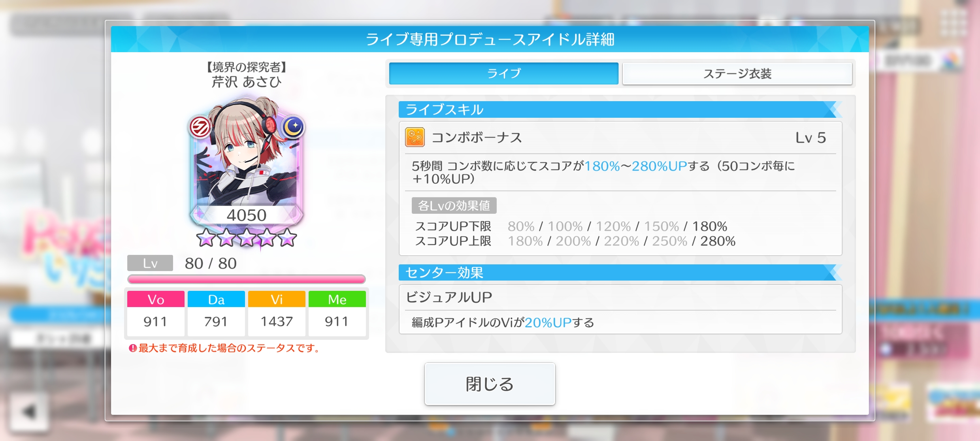Screen dimensions: 980x441
Task: Click the 4050 card power value
Action: point(247,215)
